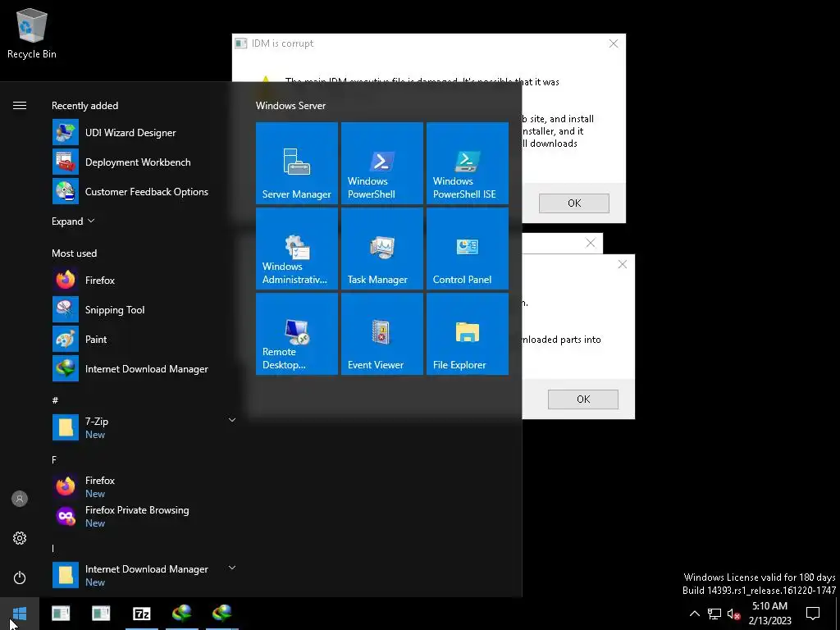The width and height of the screenshot is (840, 630).
Task: Expand Internet Download Manager folder chevron
Action: [x=232, y=568]
